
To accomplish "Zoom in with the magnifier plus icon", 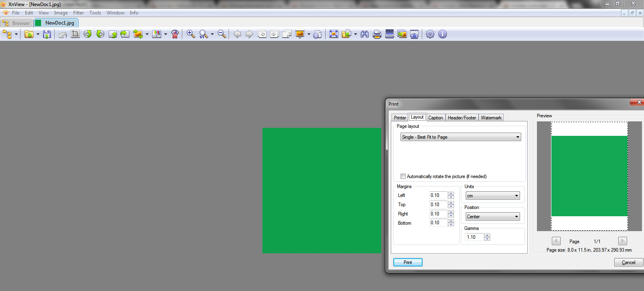I will pos(191,34).
